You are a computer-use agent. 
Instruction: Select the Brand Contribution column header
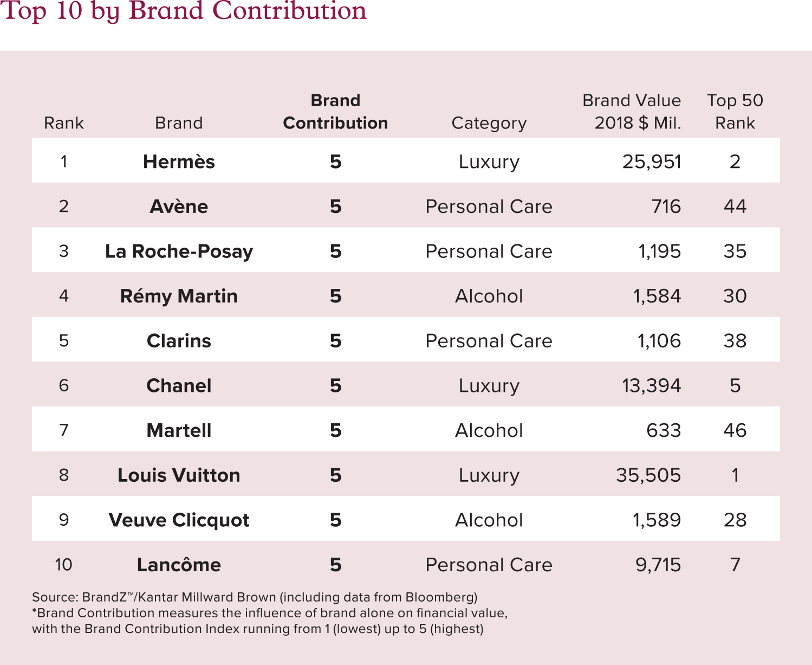(x=335, y=112)
